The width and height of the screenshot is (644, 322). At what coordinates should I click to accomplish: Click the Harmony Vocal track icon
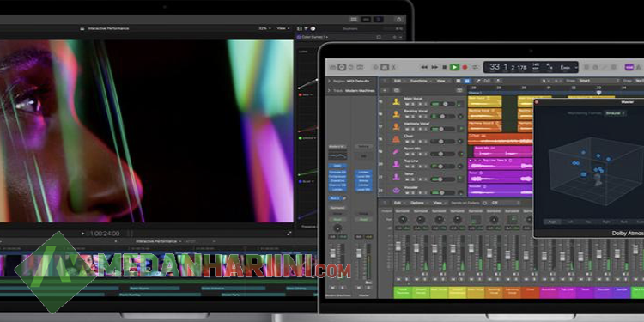(x=396, y=126)
